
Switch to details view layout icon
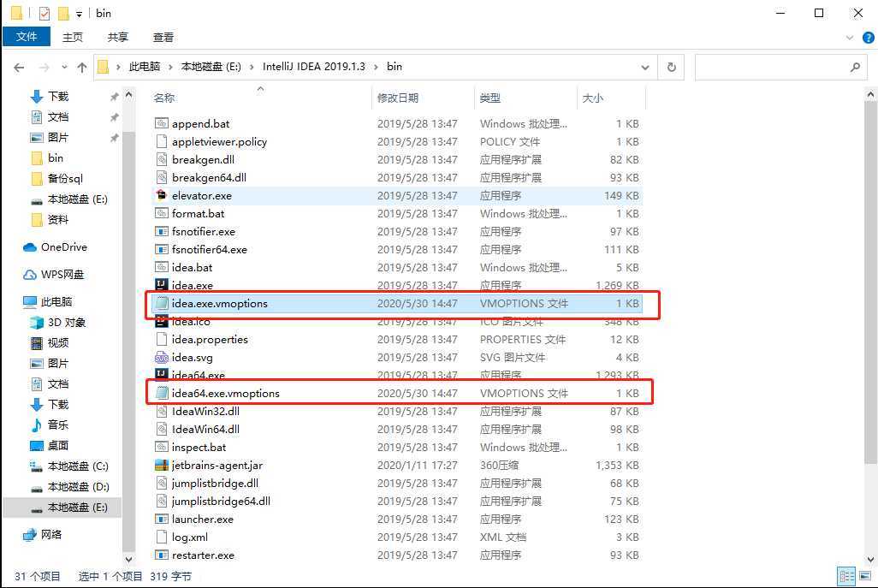[846, 576]
